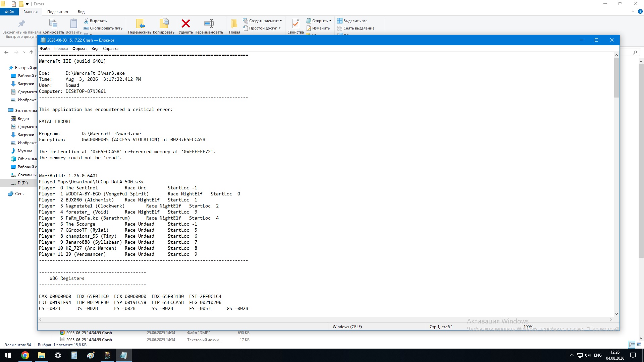Expand the Open (Открыть) dropdown arrow

330,21
